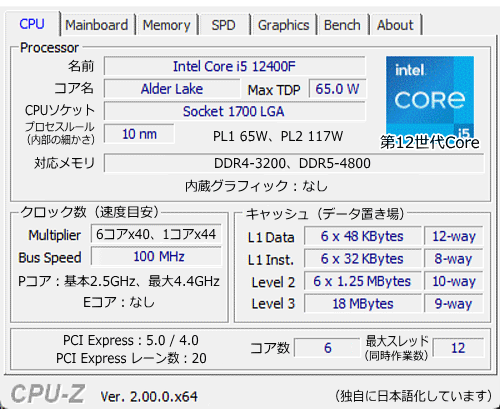Click the Level 3 value 18 MBytes
Image resolution: width=500 pixels, height=409 pixels.
click(362, 304)
